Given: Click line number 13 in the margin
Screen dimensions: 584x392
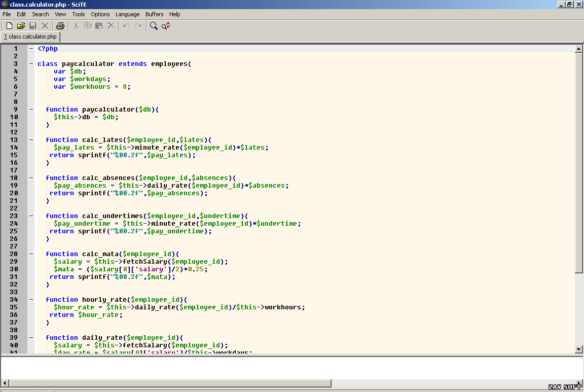Looking at the screenshot, I should click(14, 140).
